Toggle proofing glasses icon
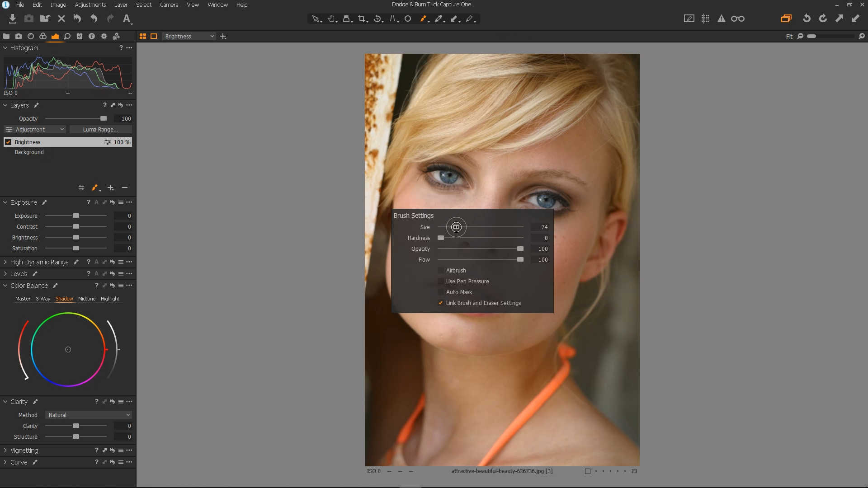Screen dimensions: 868x488 pos(737,19)
